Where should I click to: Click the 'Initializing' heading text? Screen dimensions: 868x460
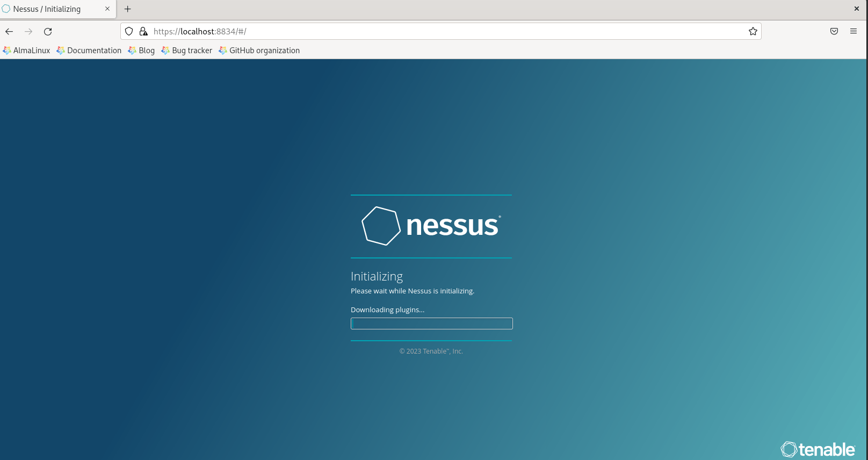click(x=377, y=276)
